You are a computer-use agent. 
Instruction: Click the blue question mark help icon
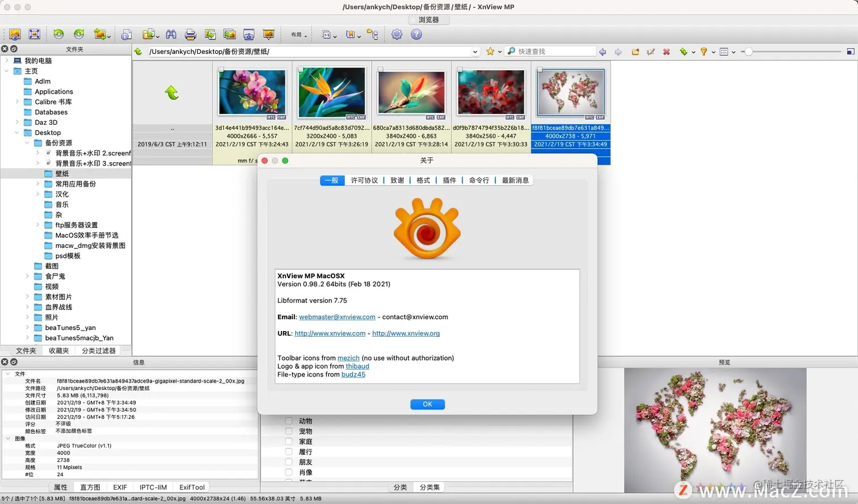point(417,35)
